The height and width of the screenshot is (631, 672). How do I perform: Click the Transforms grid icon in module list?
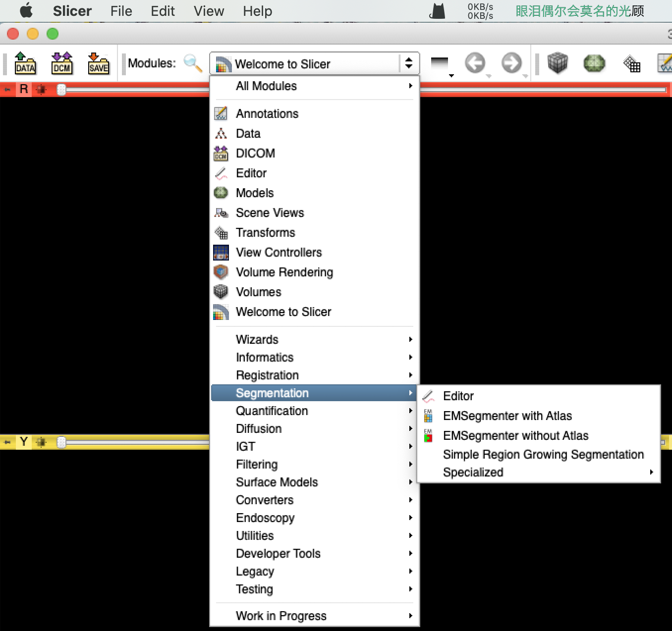point(221,232)
